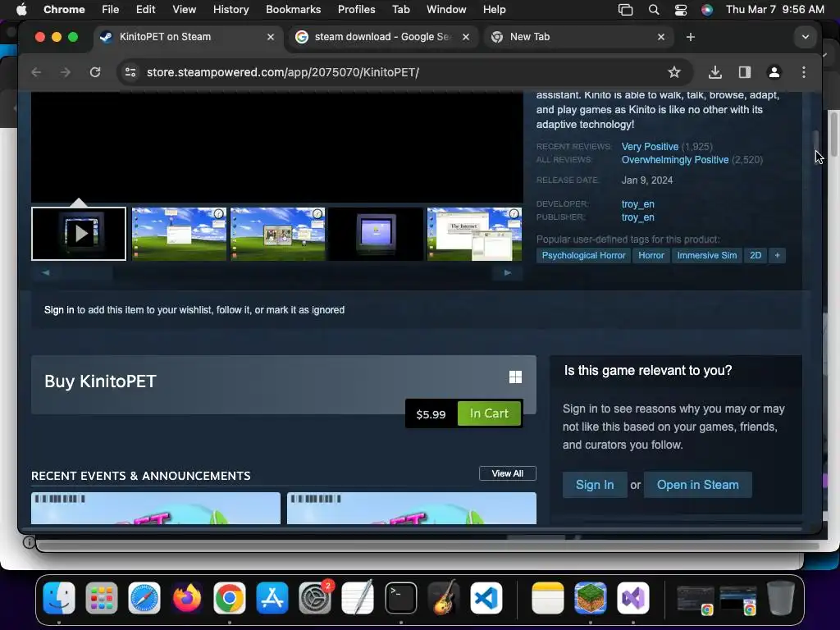The width and height of the screenshot is (840, 630).
Task: Expand more tags with plus button
Action: (777, 256)
